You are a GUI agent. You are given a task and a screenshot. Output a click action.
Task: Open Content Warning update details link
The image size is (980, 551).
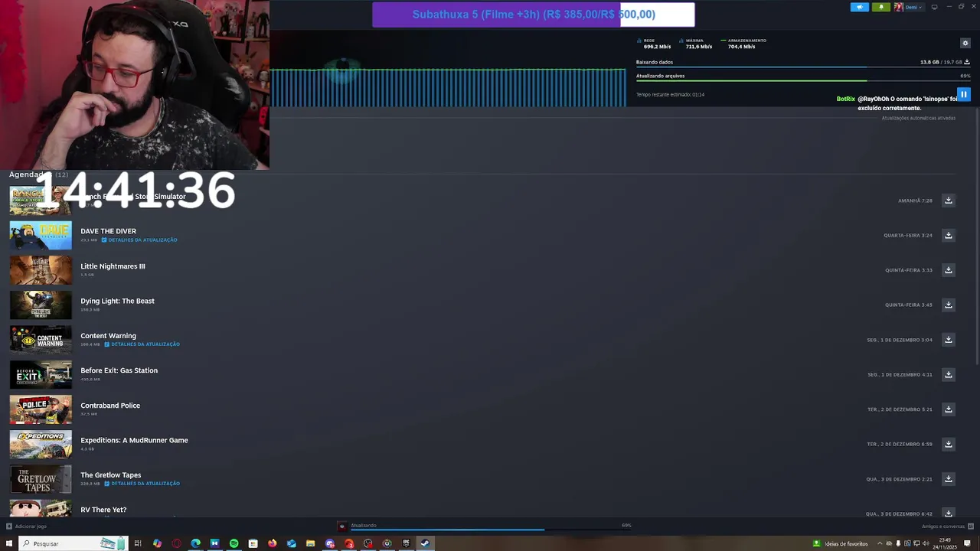142,344
